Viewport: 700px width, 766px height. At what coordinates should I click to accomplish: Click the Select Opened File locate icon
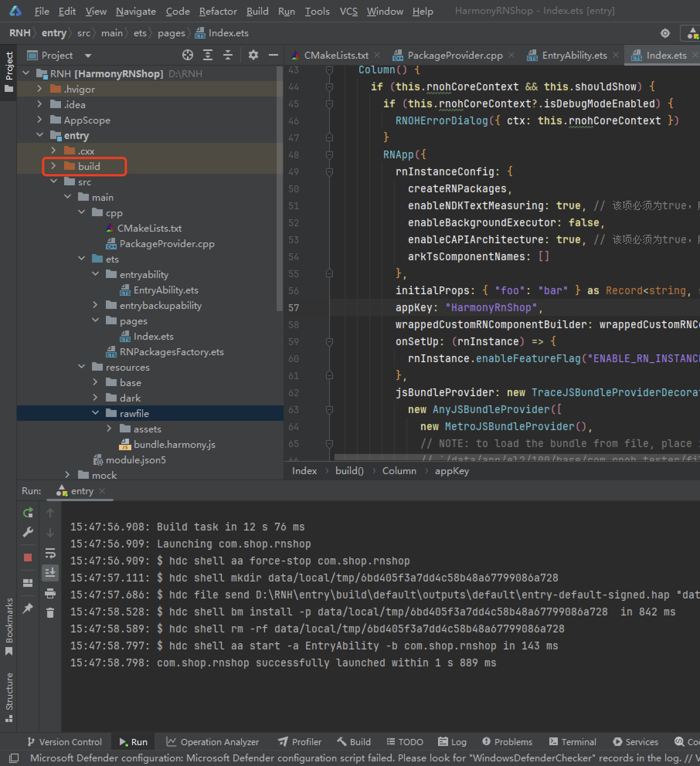[188, 55]
